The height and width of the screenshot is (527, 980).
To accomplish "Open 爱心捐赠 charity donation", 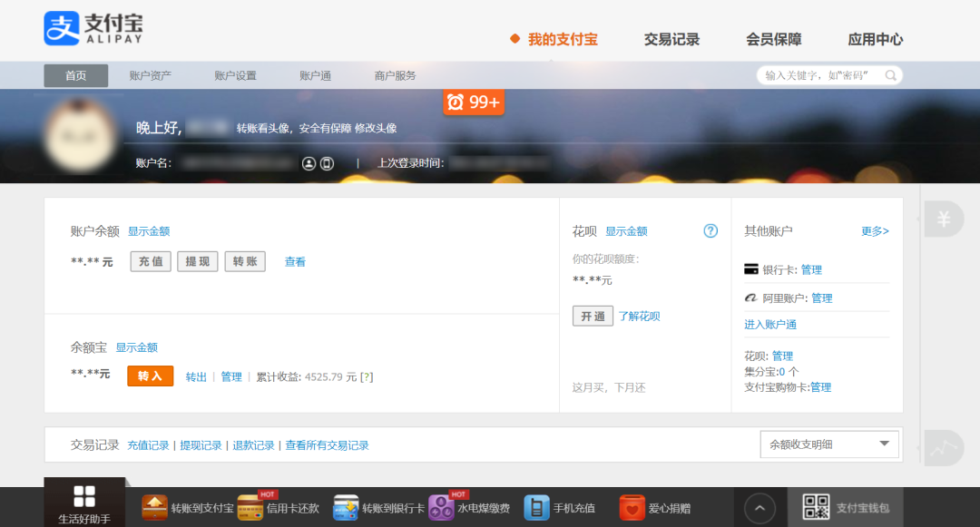I will (655, 508).
